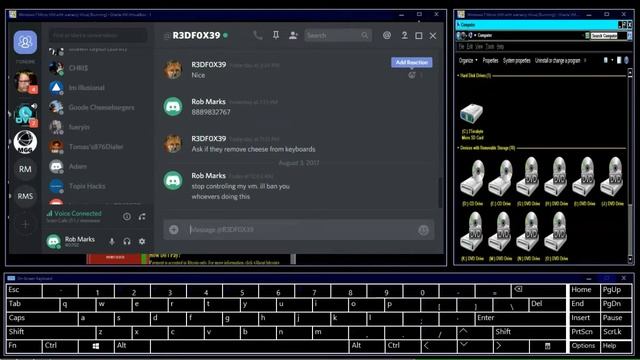
Task: Toggle ScrLk key on On-Screen Keyboard
Action: 616,332
